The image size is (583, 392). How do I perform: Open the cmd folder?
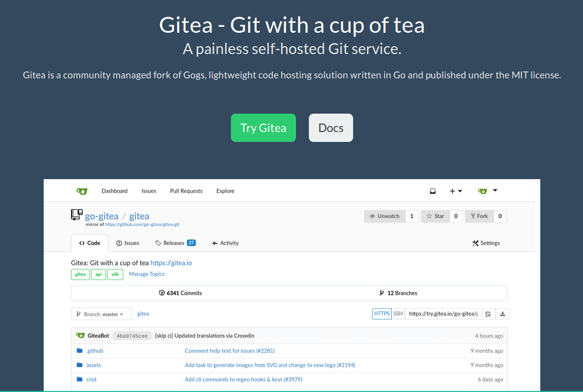click(x=91, y=380)
